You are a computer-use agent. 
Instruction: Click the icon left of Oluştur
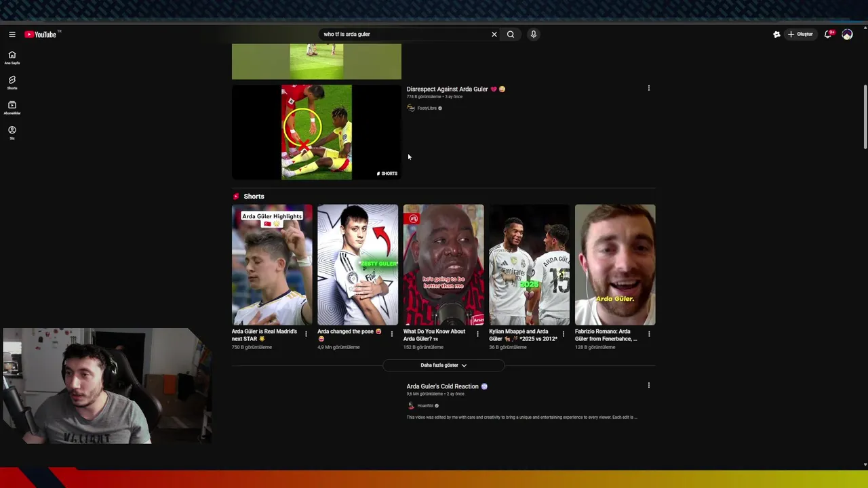coord(776,35)
